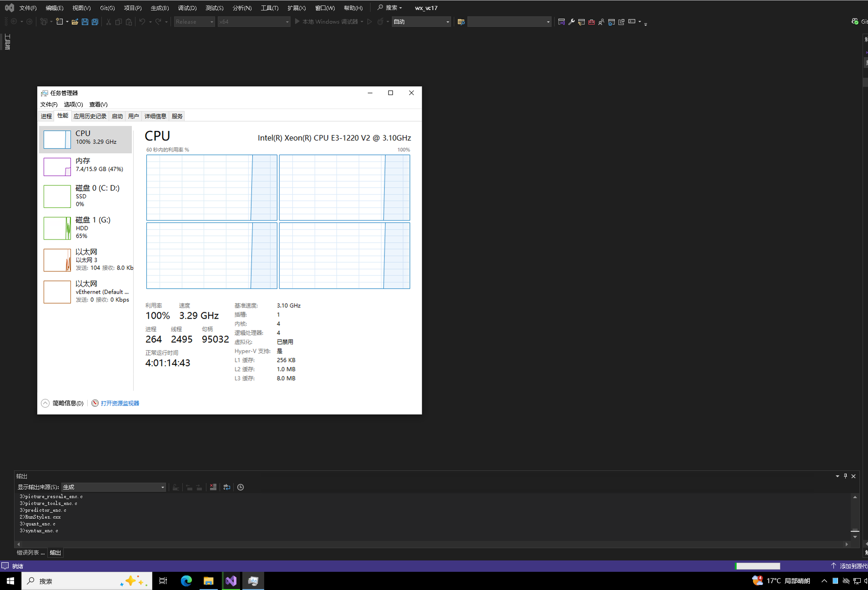Click the Find in Files folder icon
The height and width of the screenshot is (590, 868).
[x=461, y=22]
